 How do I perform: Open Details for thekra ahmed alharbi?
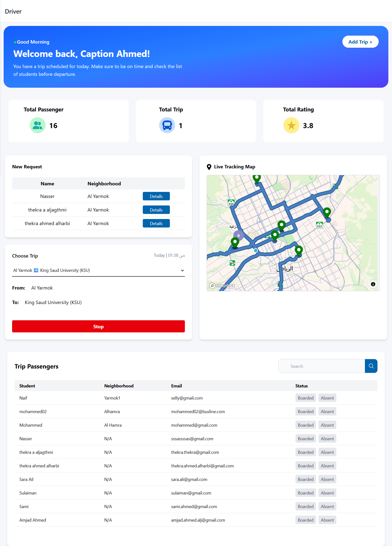[156, 223]
